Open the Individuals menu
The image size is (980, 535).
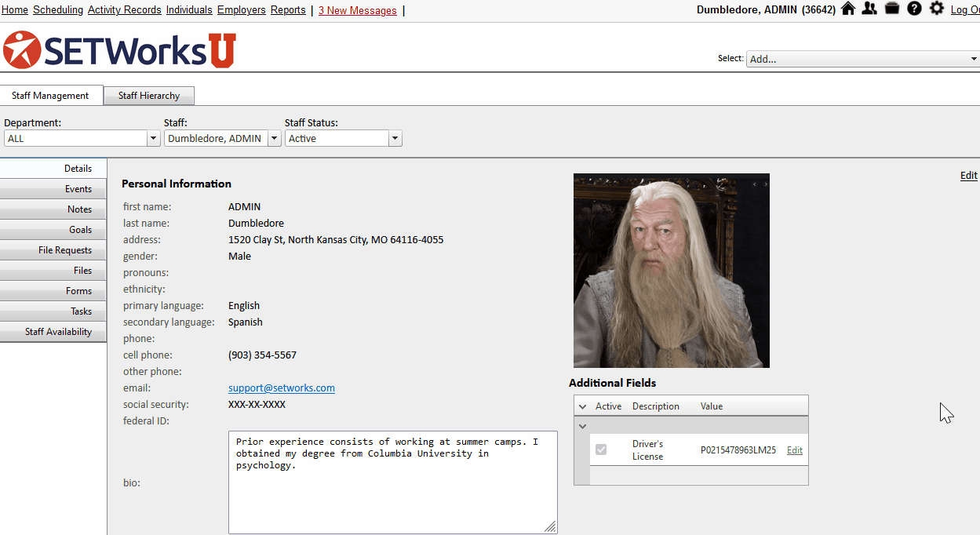[x=189, y=10]
